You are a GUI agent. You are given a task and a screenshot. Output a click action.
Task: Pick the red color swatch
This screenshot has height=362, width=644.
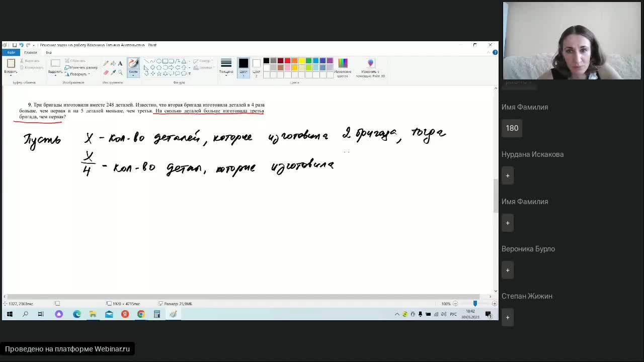coord(287,60)
